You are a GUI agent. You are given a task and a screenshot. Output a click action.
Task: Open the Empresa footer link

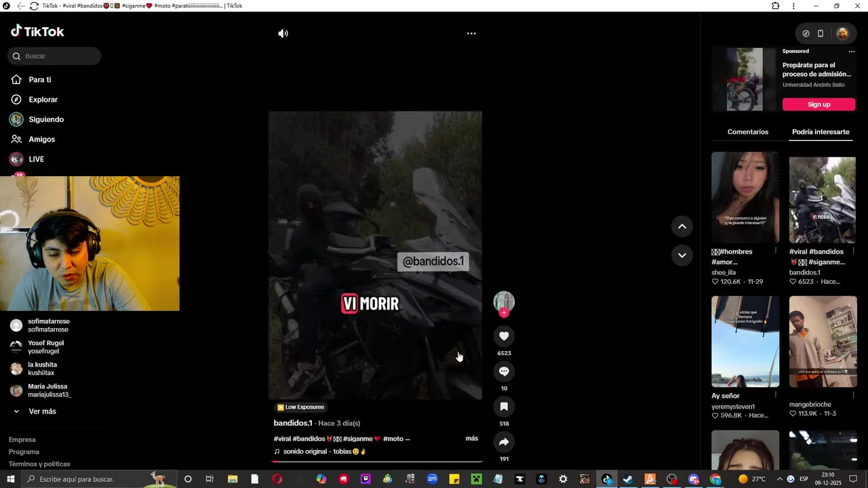click(22, 440)
